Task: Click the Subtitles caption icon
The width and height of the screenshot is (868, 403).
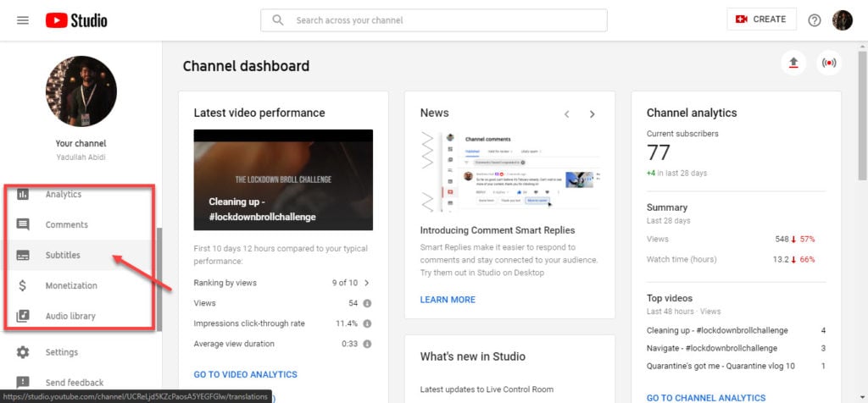Action: pos(23,256)
